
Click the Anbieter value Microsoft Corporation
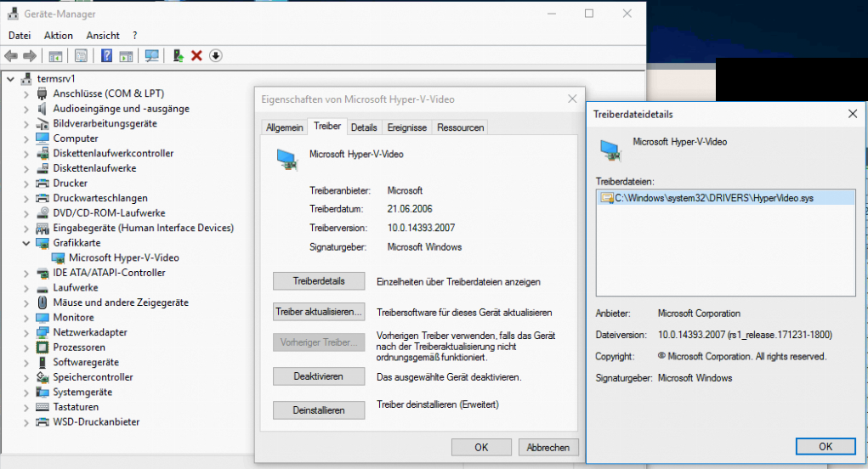(x=699, y=314)
